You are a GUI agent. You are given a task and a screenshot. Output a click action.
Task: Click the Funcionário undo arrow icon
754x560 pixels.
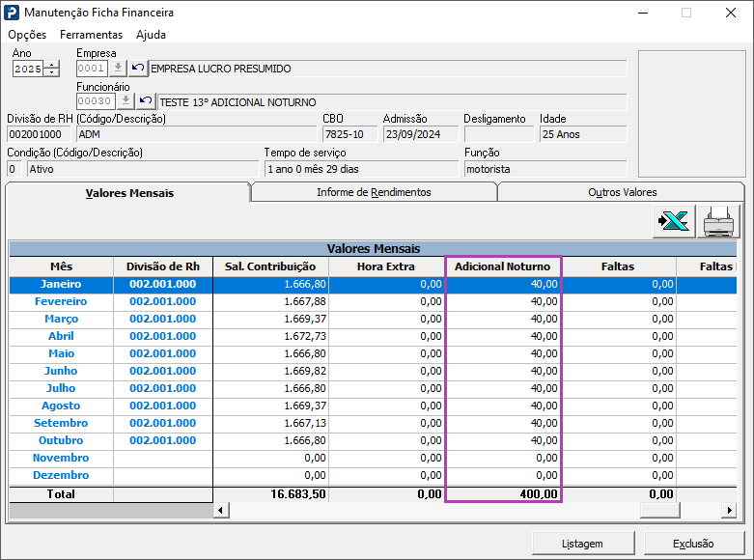(146, 101)
